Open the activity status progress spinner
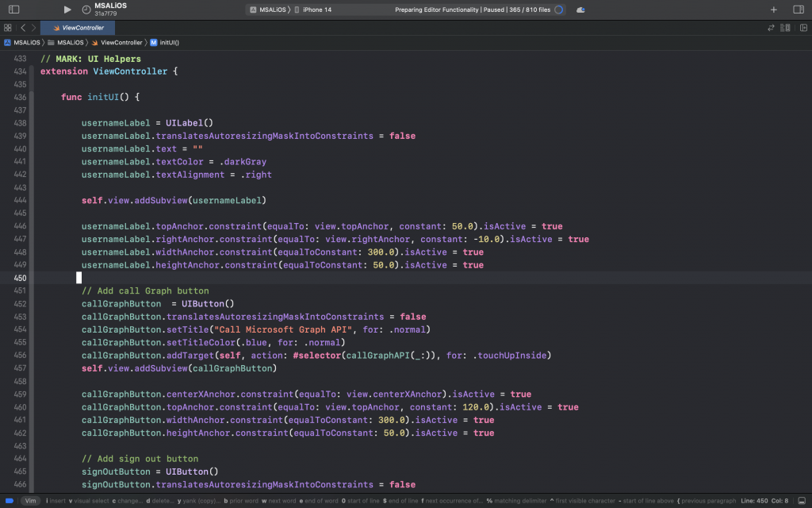The width and height of the screenshot is (812, 508). [559, 10]
